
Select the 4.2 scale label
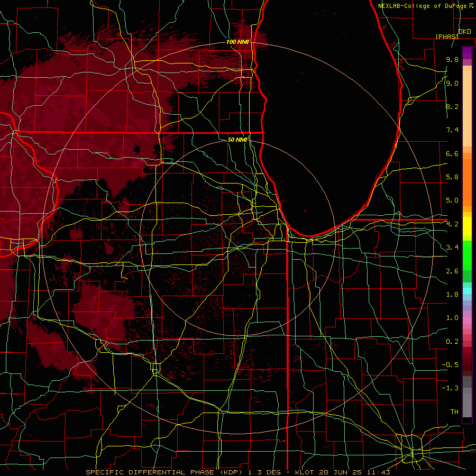coord(452,224)
